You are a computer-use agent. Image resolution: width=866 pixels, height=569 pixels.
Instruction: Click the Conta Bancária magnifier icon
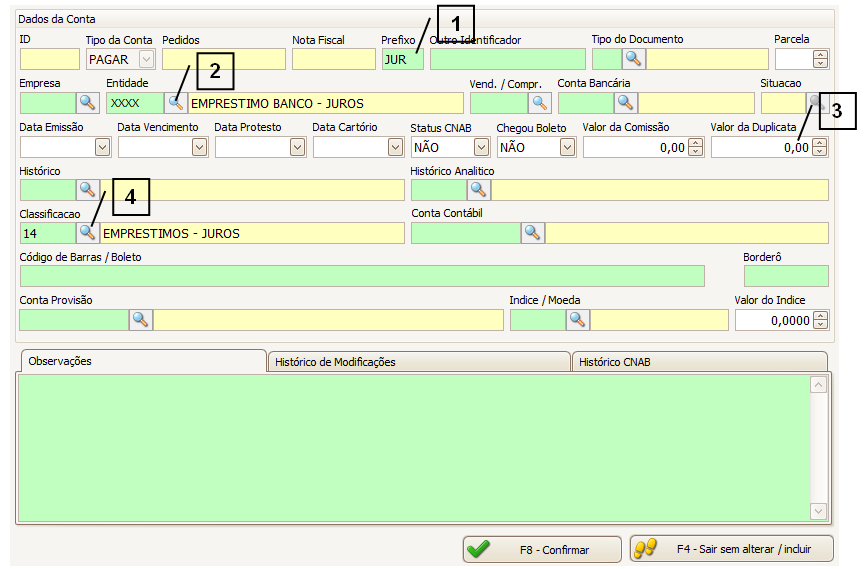[x=625, y=103]
